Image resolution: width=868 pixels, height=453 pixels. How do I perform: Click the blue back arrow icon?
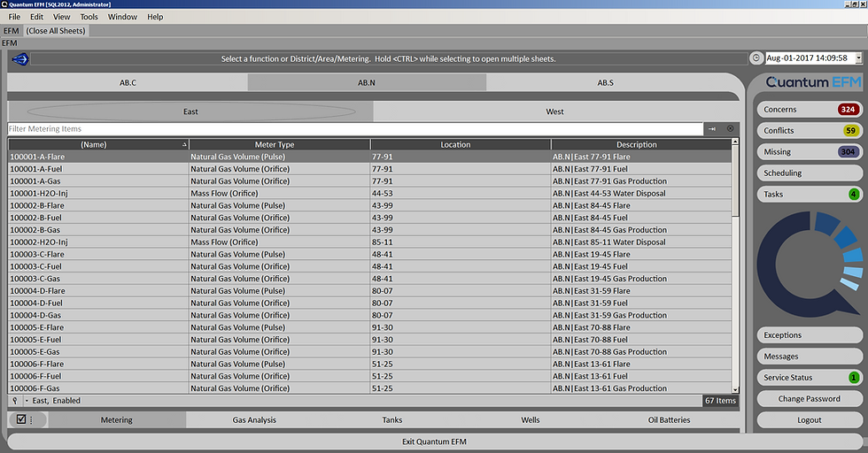(19, 58)
